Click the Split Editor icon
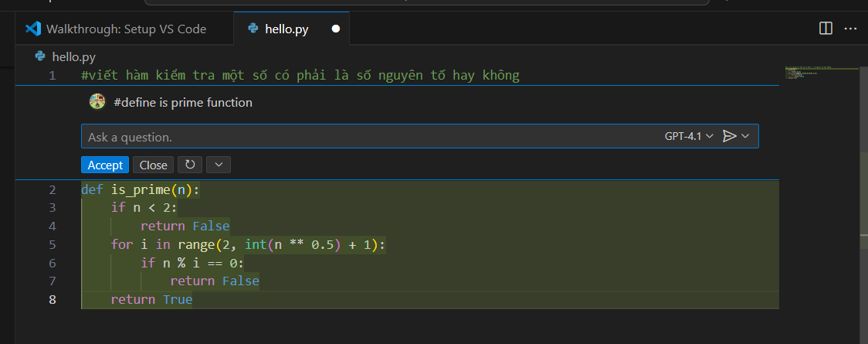 click(x=826, y=29)
